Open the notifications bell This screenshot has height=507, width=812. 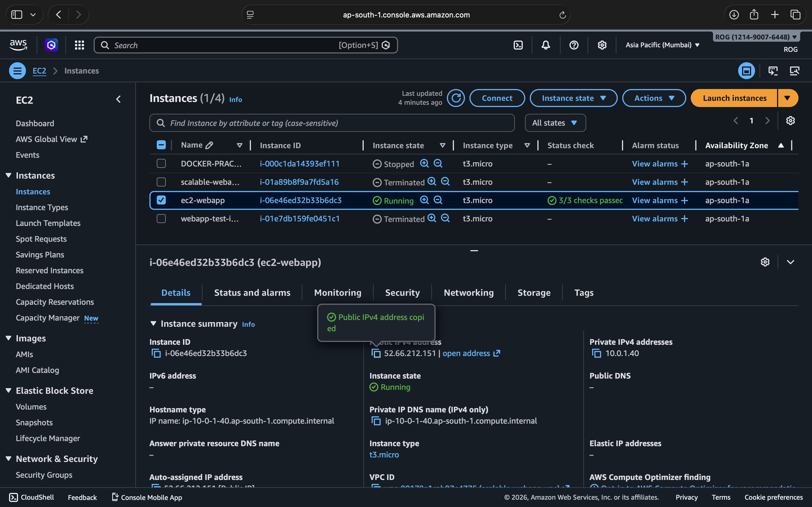pos(546,45)
